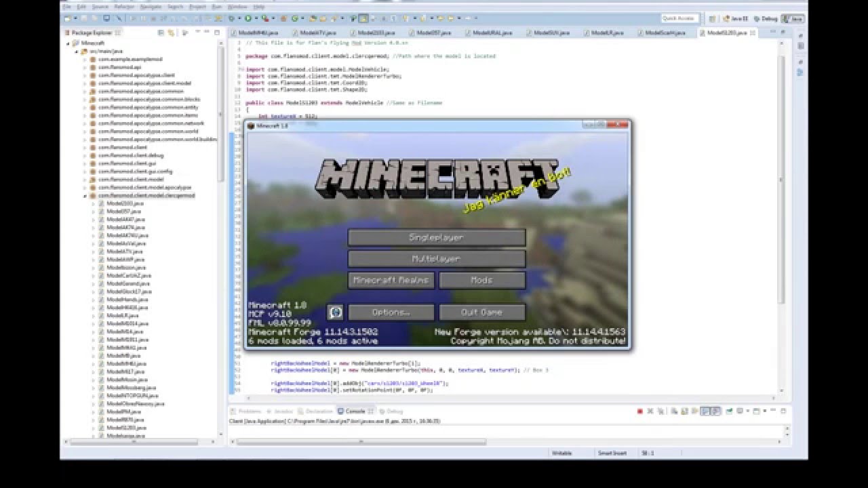This screenshot has width=868, height=488.
Task: Expand the com.flansmod.api package
Action: click(85, 67)
